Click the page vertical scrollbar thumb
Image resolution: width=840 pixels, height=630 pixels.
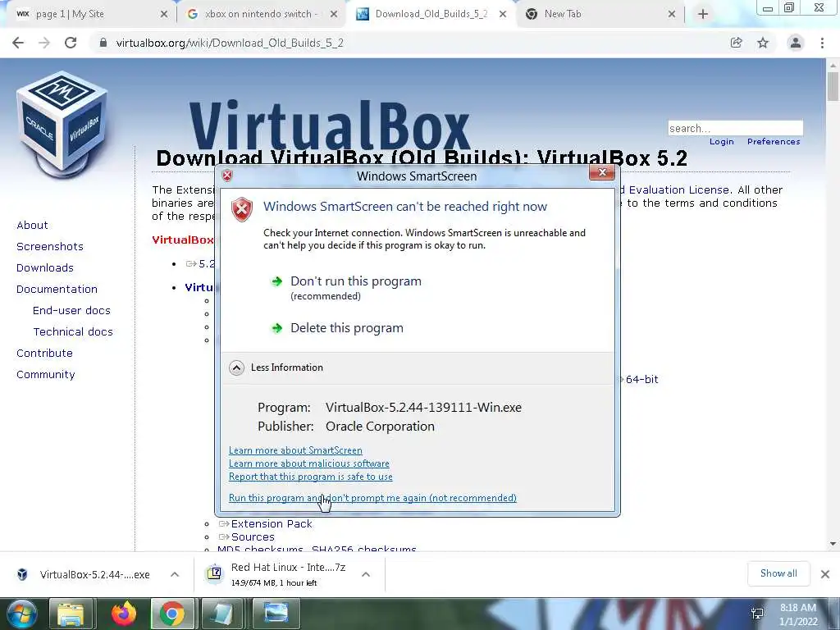click(833, 87)
